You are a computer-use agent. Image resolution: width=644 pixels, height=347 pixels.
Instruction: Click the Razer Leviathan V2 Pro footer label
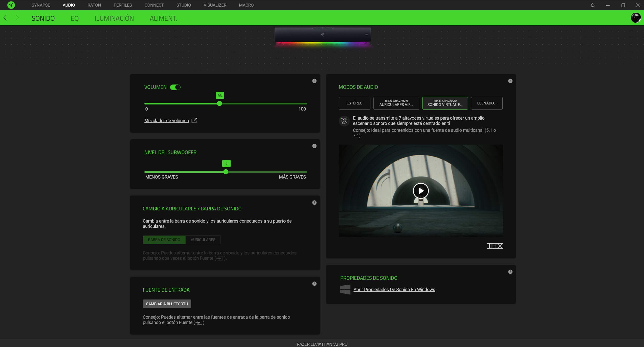point(322,344)
